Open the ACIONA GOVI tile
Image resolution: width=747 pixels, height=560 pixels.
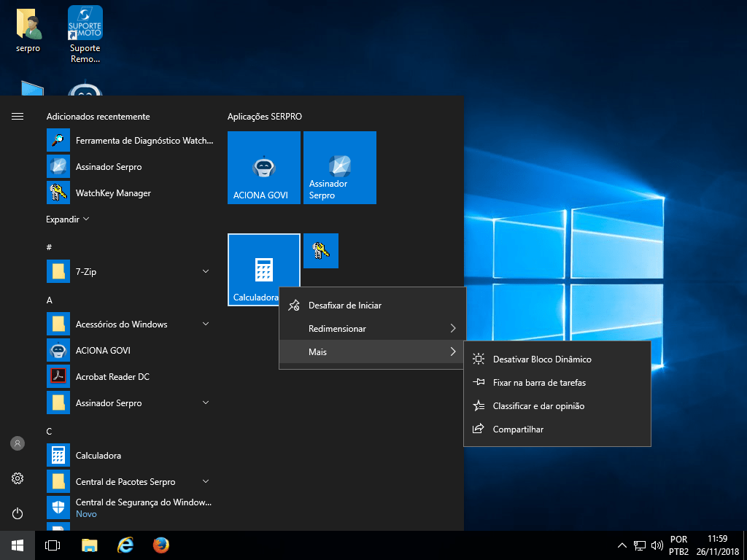263,168
